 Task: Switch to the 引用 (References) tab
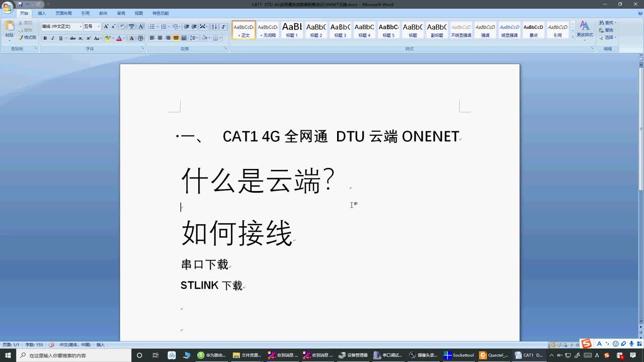coord(86,13)
